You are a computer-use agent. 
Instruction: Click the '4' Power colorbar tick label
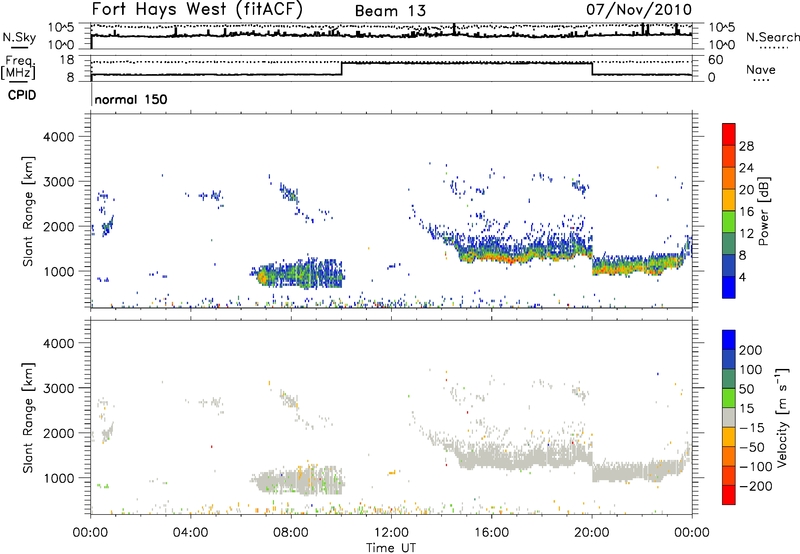(743, 278)
